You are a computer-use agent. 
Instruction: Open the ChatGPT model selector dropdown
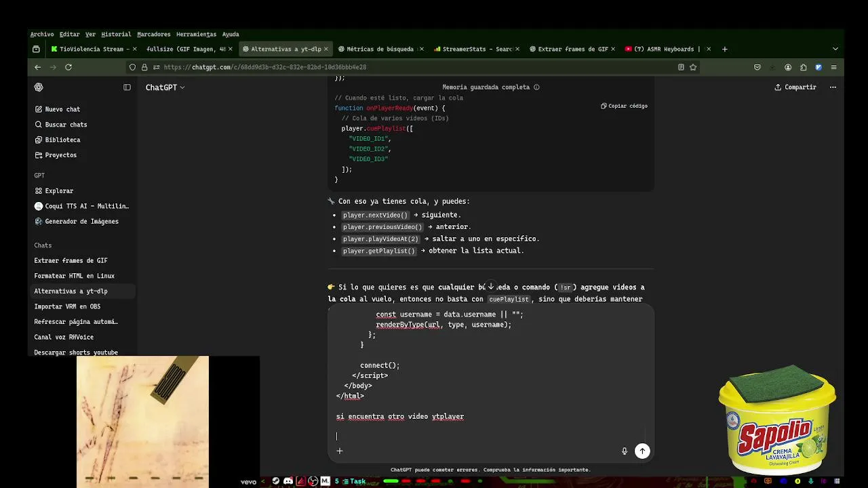click(x=165, y=87)
